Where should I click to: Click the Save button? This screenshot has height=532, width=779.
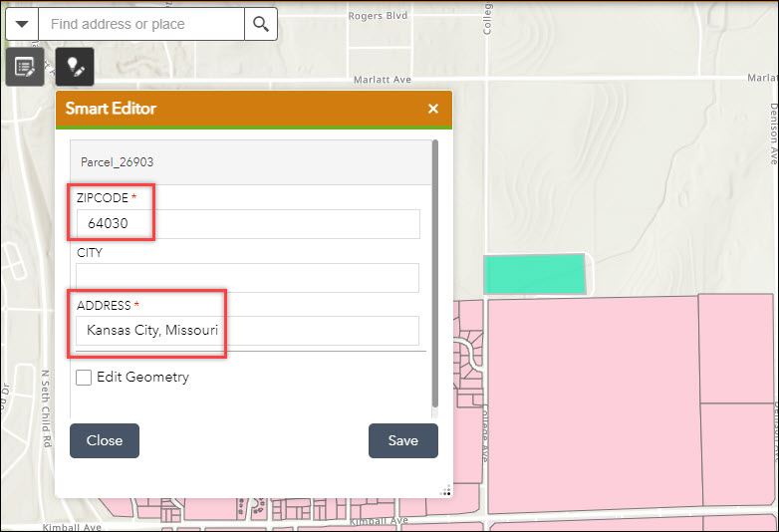[402, 440]
